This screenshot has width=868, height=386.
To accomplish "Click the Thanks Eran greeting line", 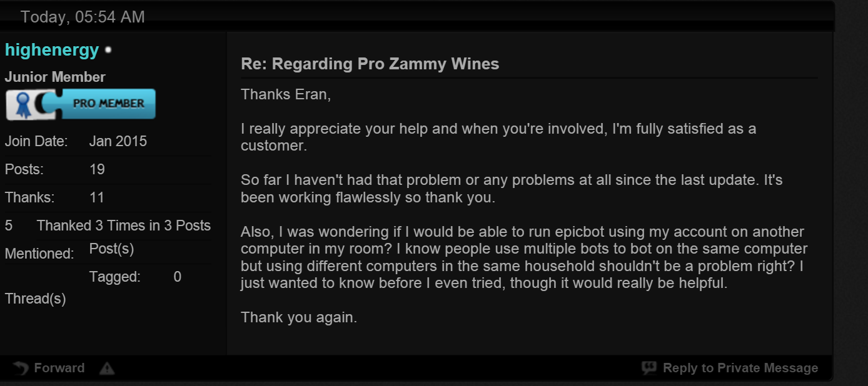I will 286,94.
